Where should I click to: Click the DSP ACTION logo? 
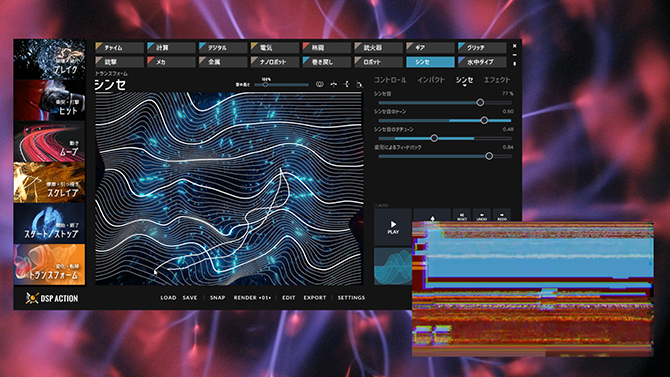point(52,298)
